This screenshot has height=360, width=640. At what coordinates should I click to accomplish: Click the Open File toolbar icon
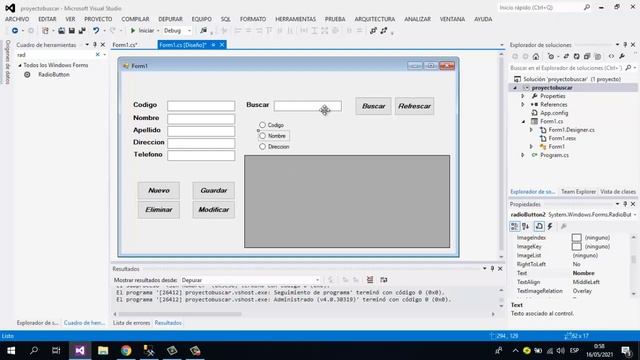[x=61, y=31]
